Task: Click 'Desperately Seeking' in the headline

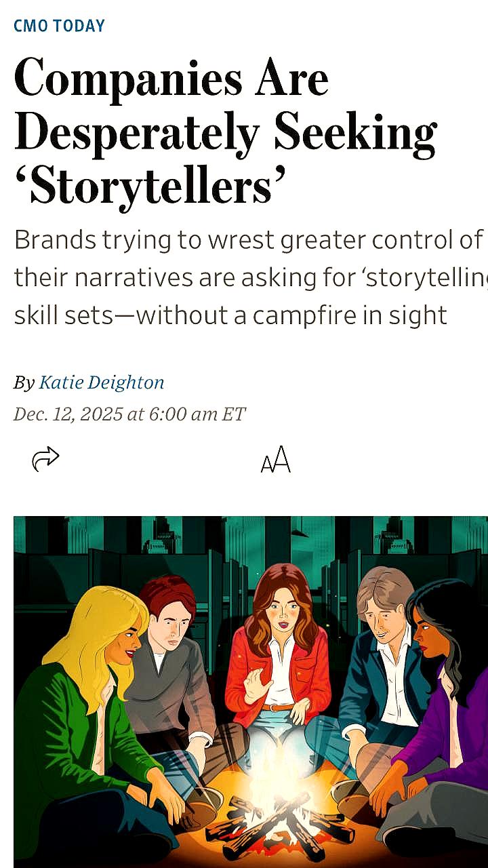Action: pyautogui.click(x=225, y=132)
